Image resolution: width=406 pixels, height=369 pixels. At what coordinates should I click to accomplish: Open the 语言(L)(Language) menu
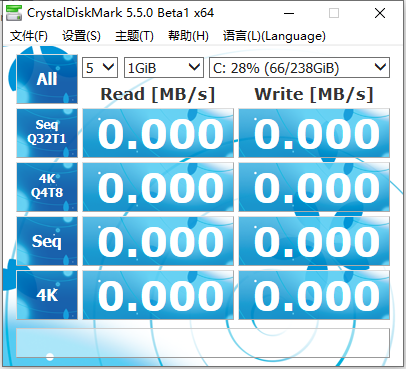tap(274, 36)
